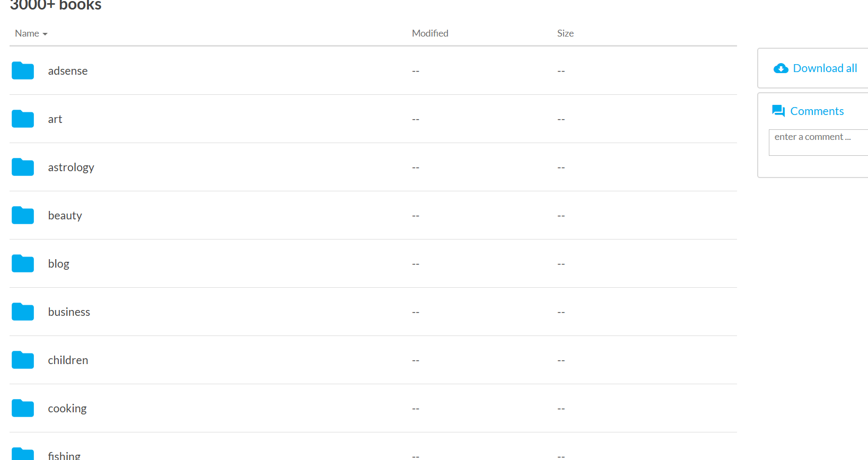
Task: Click the beauty folder icon
Action: (x=23, y=215)
